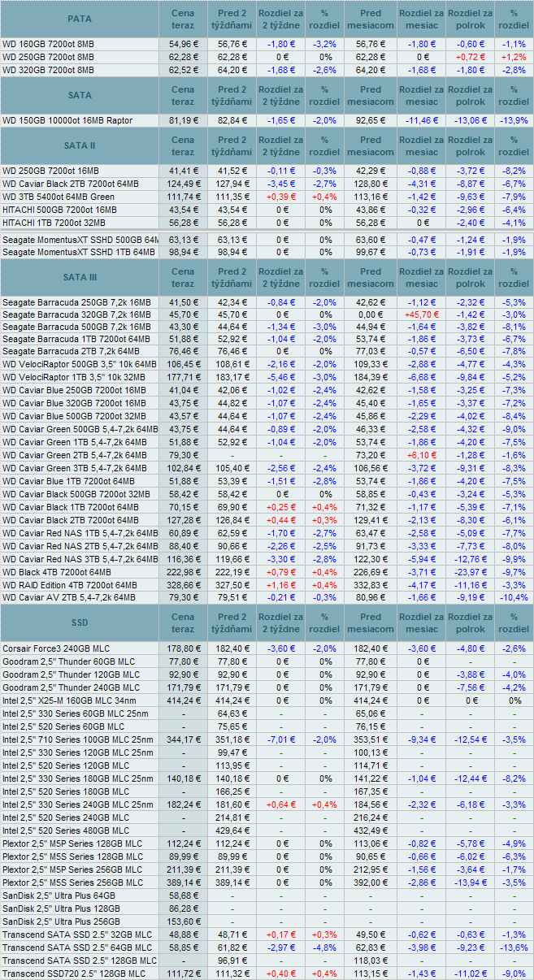Select WD VelociRaptor 500GB 3,5" 10k 64MB name
Viewport: 534px width, 980px height.
pyautogui.click(x=80, y=364)
